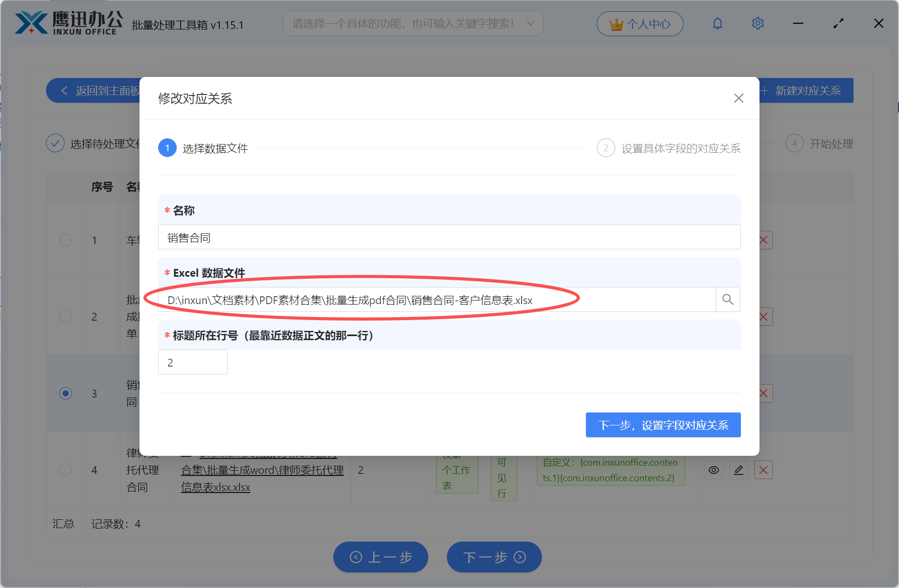The image size is (899, 588).
Task: Delete row 4 with the red X icon
Action: pos(763,470)
